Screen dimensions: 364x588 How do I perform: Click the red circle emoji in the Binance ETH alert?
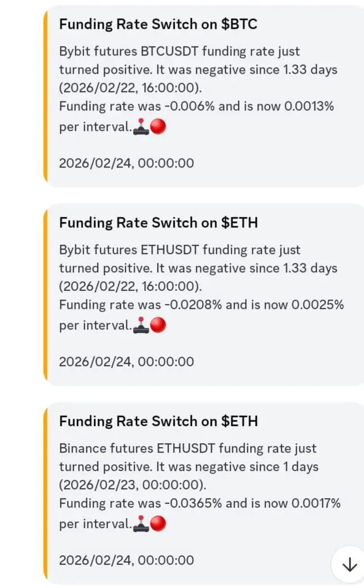(x=159, y=524)
